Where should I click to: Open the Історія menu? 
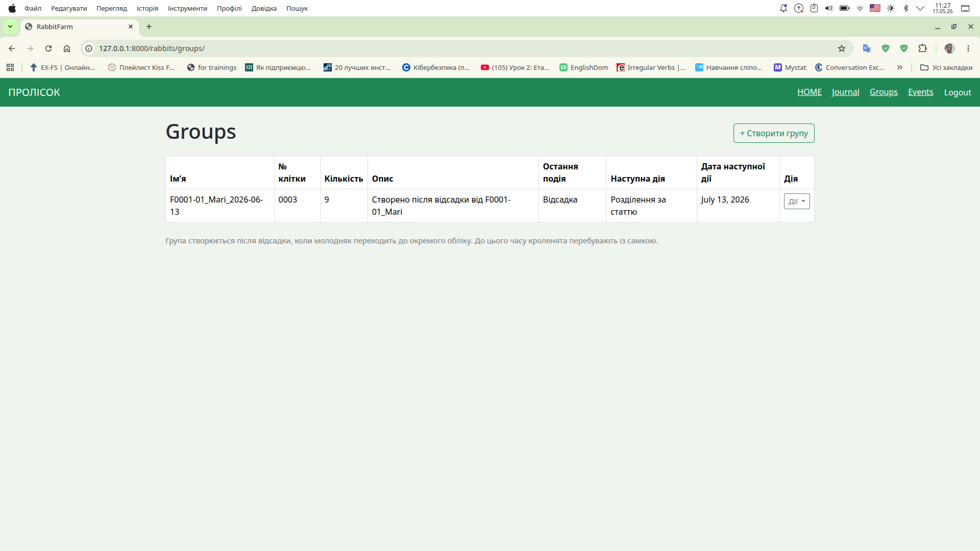(148, 8)
